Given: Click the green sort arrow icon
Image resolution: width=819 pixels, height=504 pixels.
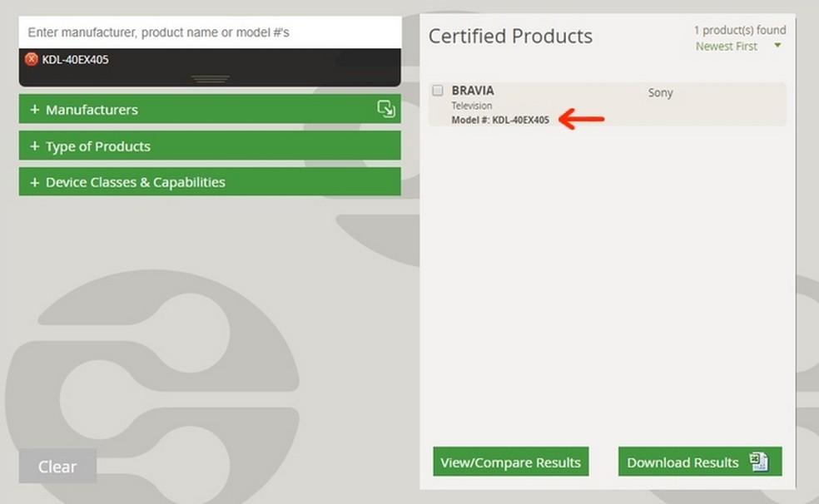Looking at the screenshot, I should 777,47.
